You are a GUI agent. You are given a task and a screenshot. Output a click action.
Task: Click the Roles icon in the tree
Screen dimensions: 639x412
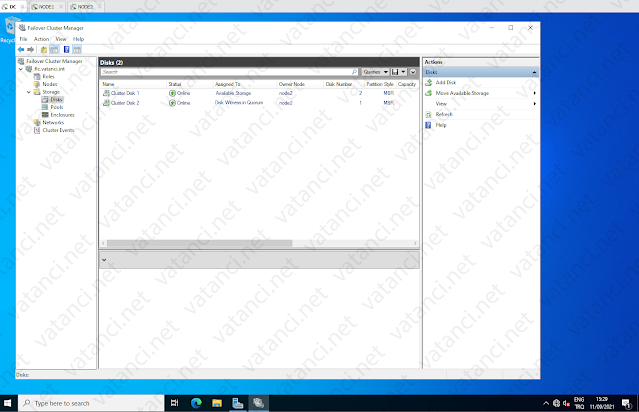point(37,76)
